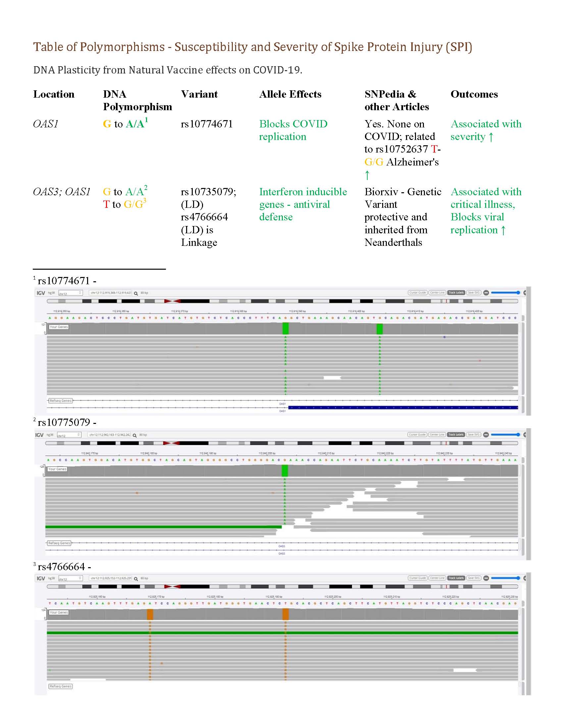Open the chr12 chromosome dropdown in the rs4766664 panel
Screen dimensions: 563x728
[x=70, y=579]
